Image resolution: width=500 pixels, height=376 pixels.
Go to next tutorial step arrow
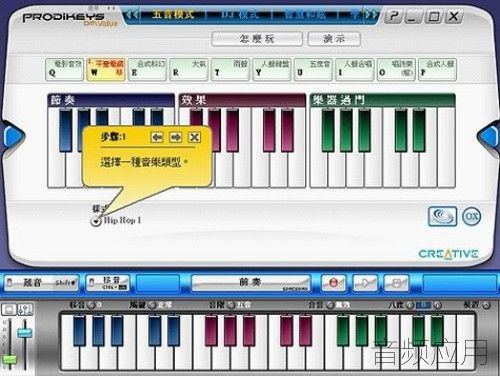point(176,137)
